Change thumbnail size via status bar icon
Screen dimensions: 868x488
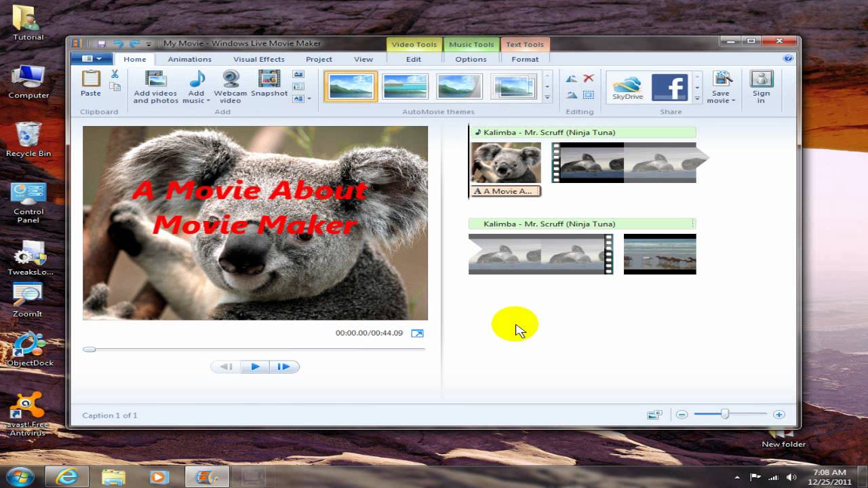point(654,415)
